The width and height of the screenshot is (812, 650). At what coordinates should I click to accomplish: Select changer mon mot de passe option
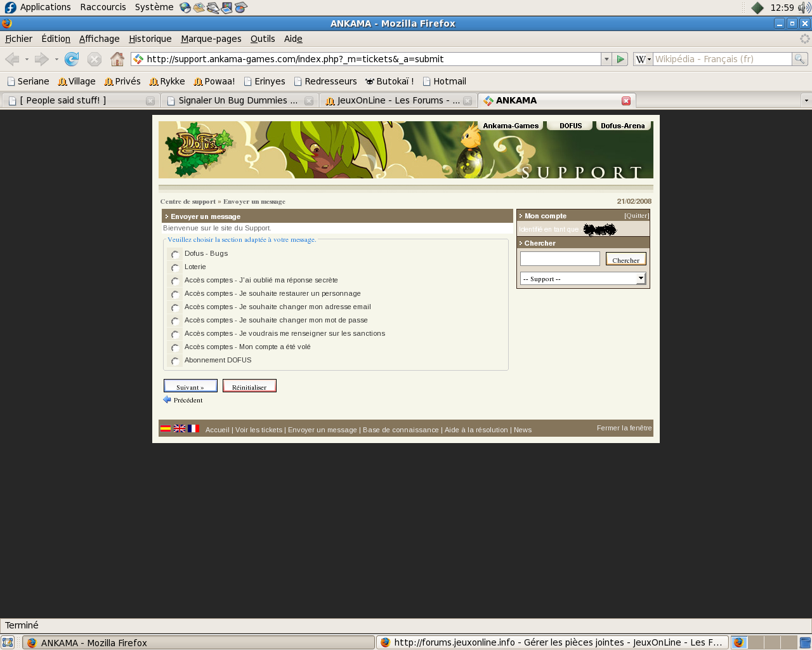point(175,321)
